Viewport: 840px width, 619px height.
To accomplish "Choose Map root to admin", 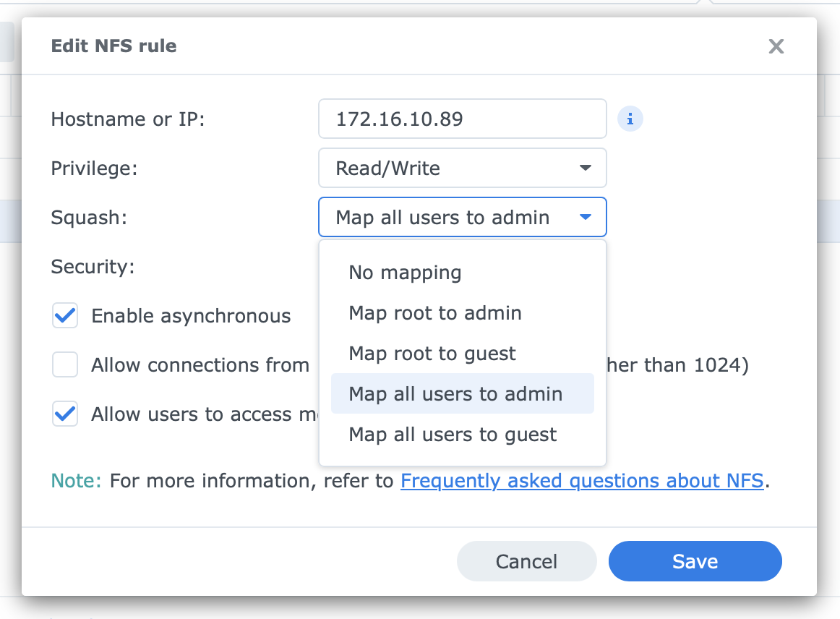I will click(x=434, y=313).
